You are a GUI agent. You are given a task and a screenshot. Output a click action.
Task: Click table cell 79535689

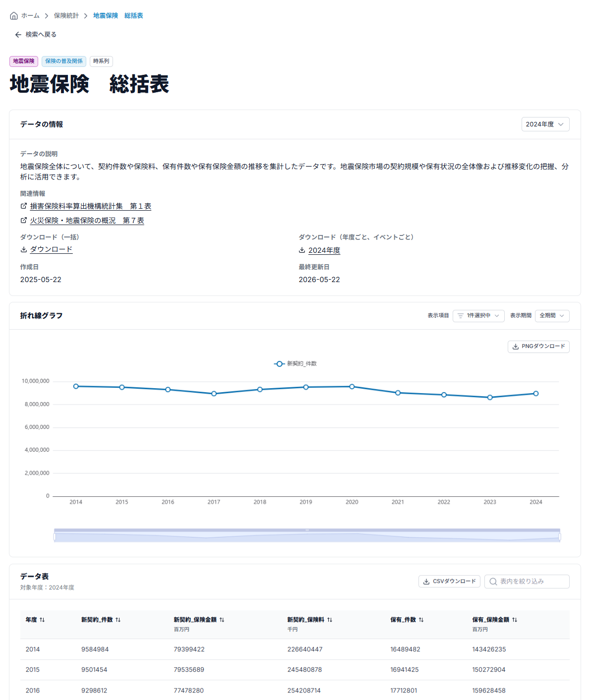coord(189,670)
